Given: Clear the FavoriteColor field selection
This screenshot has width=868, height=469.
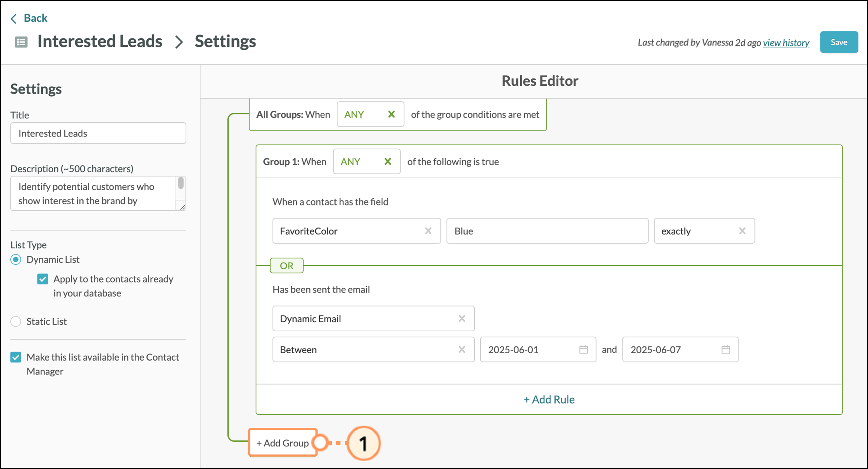Looking at the screenshot, I should pos(428,231).
